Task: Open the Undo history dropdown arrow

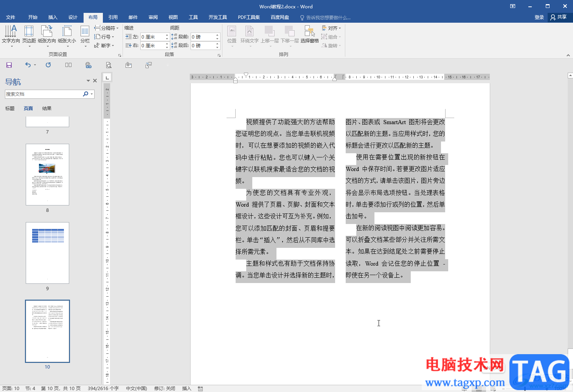Action: (35, 65)
